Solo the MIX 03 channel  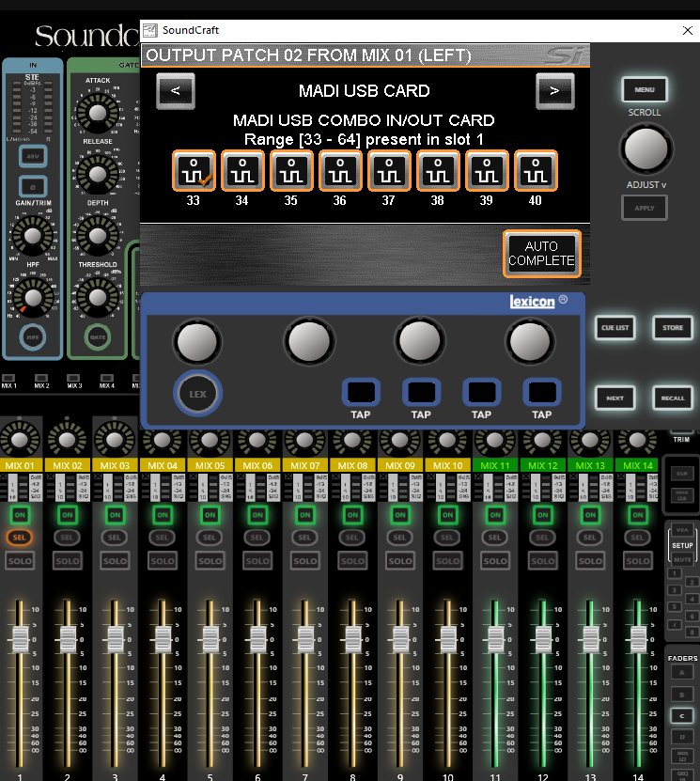(115, 561)
